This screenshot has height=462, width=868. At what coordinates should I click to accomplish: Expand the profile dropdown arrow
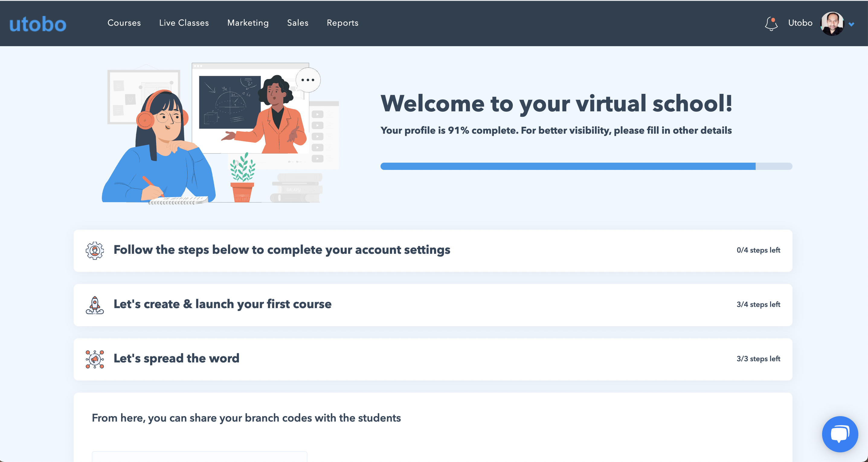(851, 24)
